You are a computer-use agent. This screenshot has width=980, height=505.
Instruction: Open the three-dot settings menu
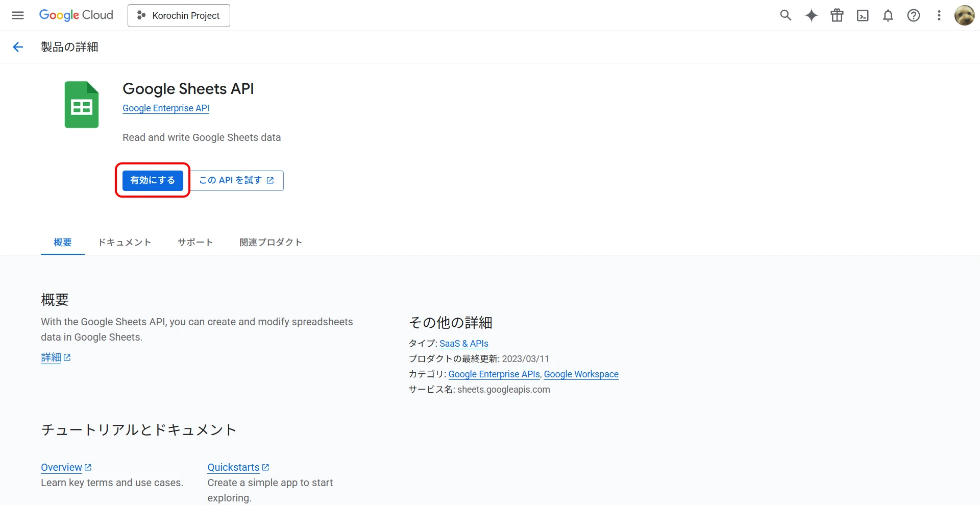tap(939, 15)
